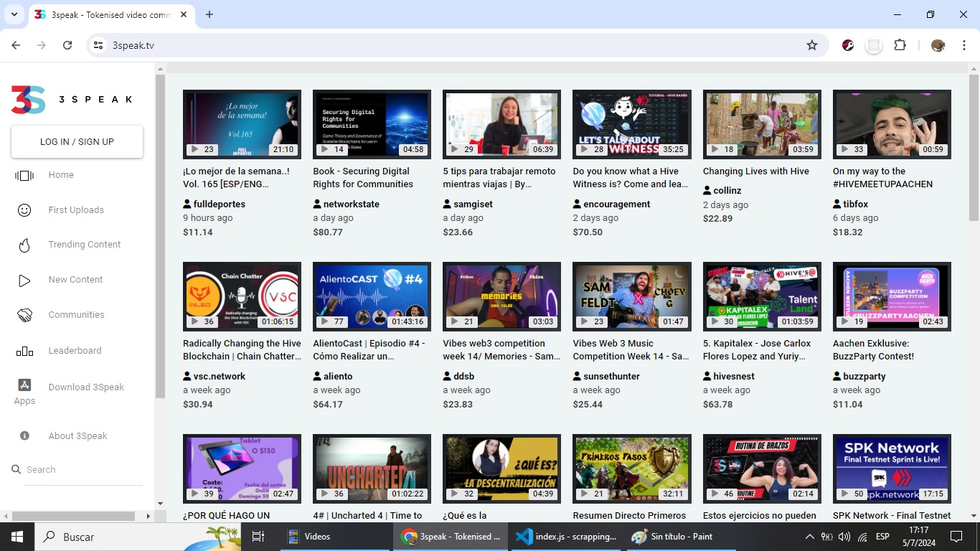Open the vsc.network channel link
Image resolution: width=980 pixels, height=551 pixels.
[219, 377]
